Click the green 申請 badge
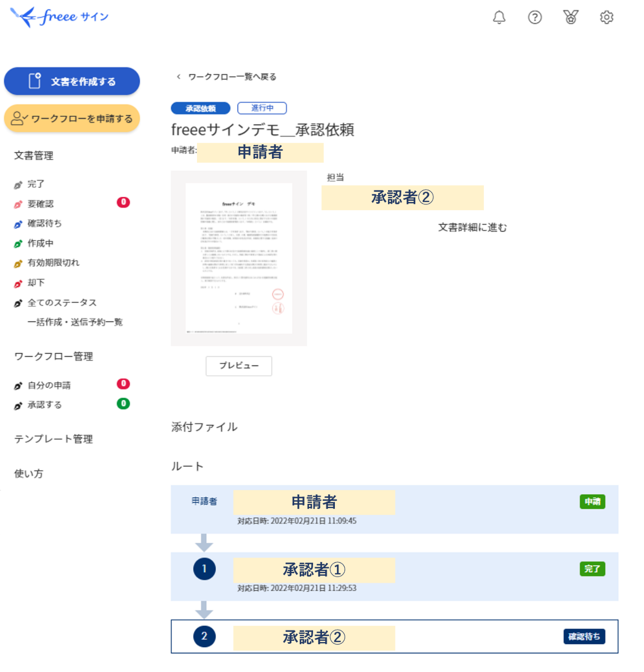The height and width of the screenshot is (672, 644). 592,502
